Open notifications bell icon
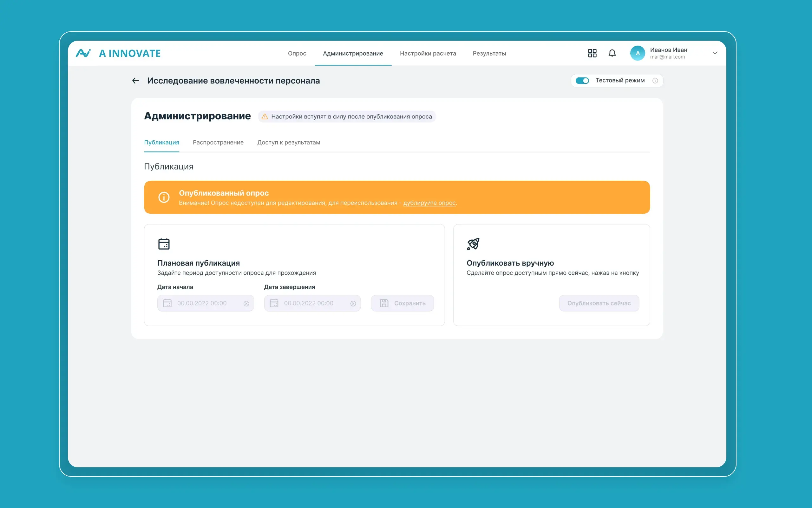 pos(612,53)
